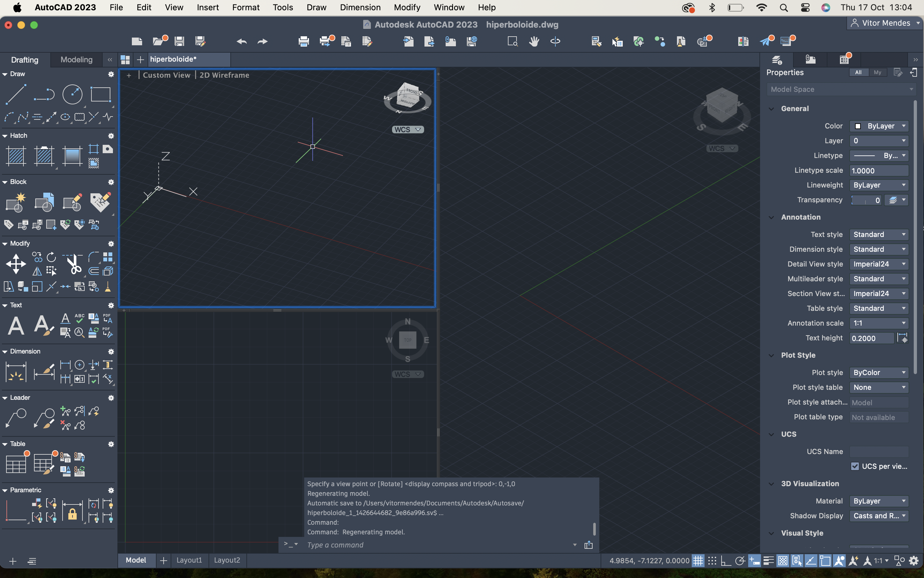Select the Pan hand tool
The image size is (924, 578).
pyautogui.click(x=534, y=41)
